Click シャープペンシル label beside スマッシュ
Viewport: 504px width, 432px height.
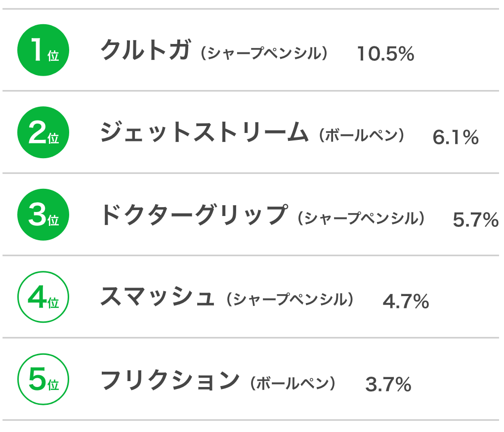tap(290, 300)
